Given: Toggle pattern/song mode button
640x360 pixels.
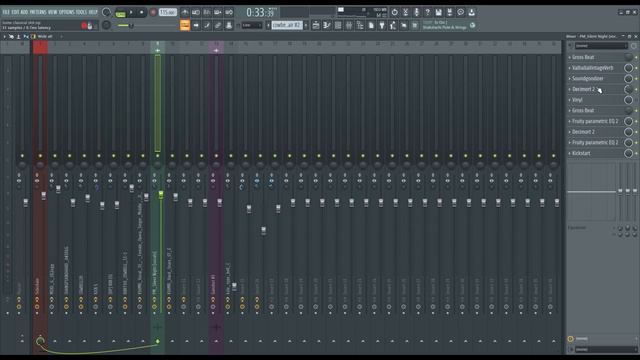Looking at the screenshot, I should tap(120, 13).
